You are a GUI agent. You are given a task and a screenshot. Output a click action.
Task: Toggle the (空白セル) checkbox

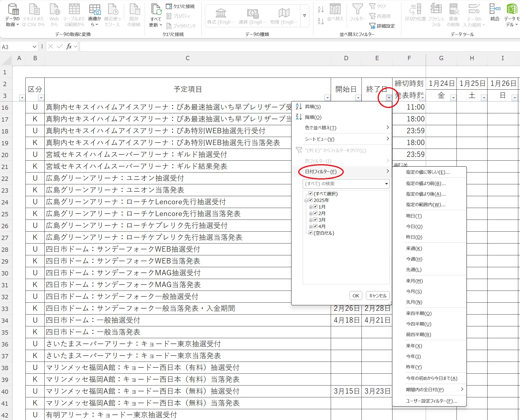click(311, 233)
